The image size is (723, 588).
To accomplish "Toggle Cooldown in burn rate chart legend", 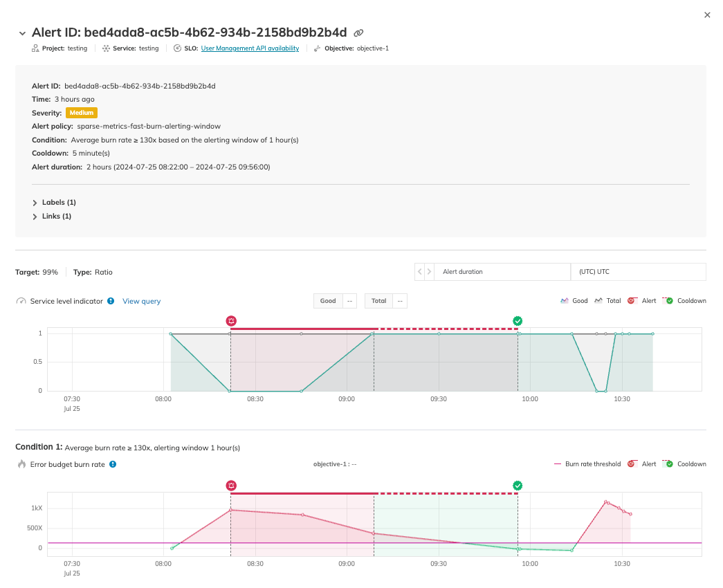I will tap(684, 464).
